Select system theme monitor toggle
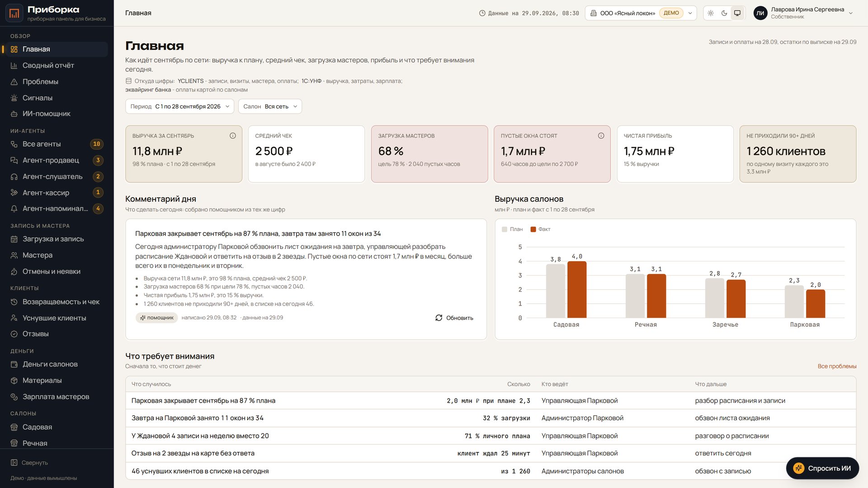Image resolution: width=868 pixels, height=488 pixels. pyautogui.click(x=737, y=13)
